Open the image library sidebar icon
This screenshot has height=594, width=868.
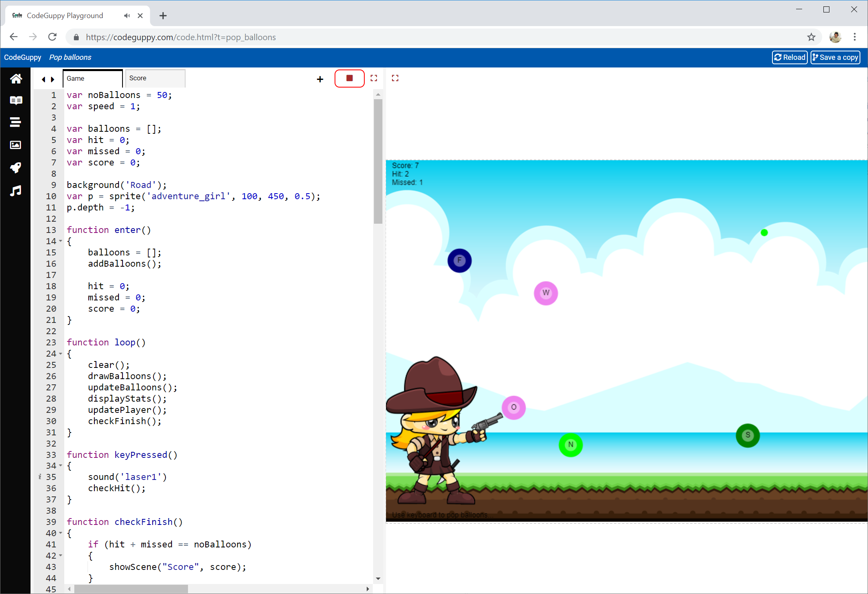16,145
